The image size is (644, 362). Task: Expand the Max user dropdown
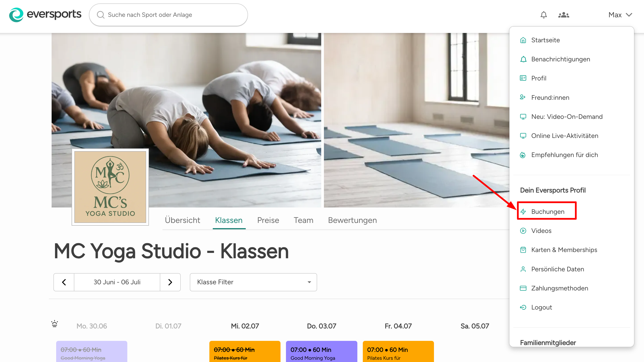pyautogui.click(x=620, y=15)
